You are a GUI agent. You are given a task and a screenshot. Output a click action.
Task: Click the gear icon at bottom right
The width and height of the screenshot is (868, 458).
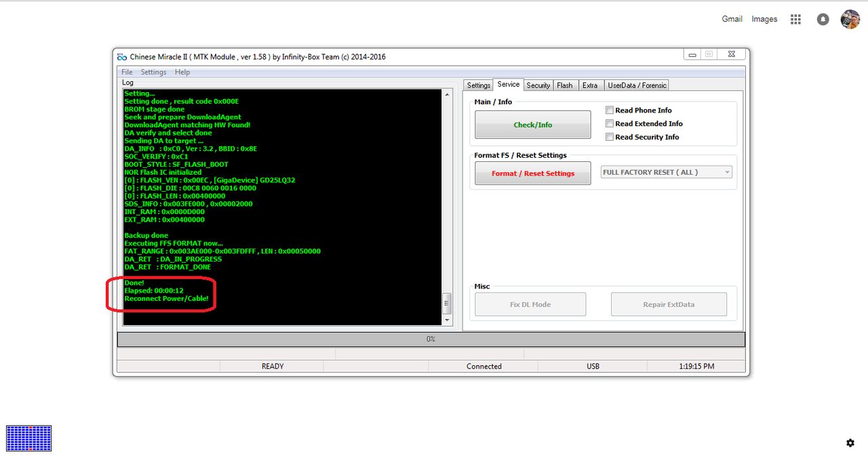pos(850,443)
